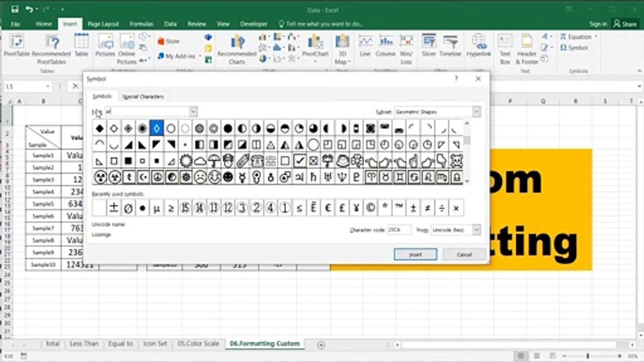The height and width of the screenshot is (362, 644).
Task: Select the micro sign in recently used symbols
Action: (x=157, y=207)
